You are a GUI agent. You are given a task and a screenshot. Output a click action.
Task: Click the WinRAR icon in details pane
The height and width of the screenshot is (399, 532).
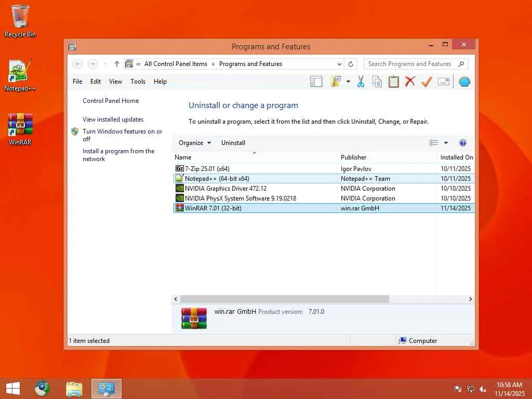point(194,318)
